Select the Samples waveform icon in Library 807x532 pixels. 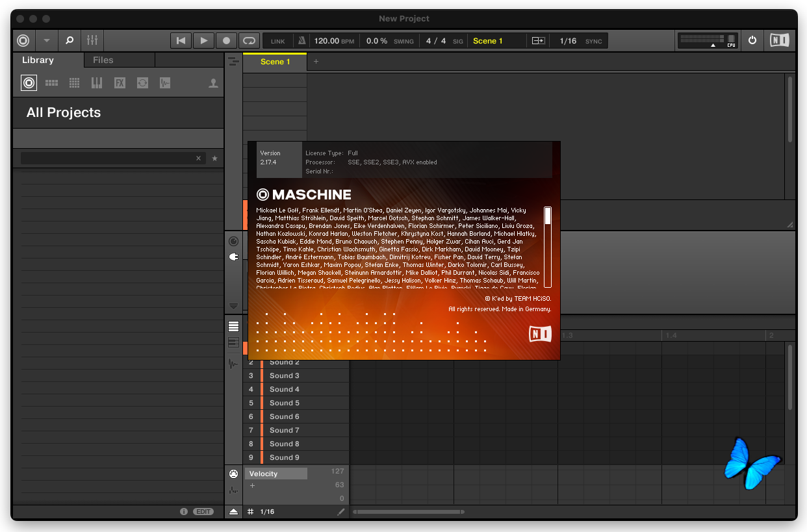(x=165, y=83)
